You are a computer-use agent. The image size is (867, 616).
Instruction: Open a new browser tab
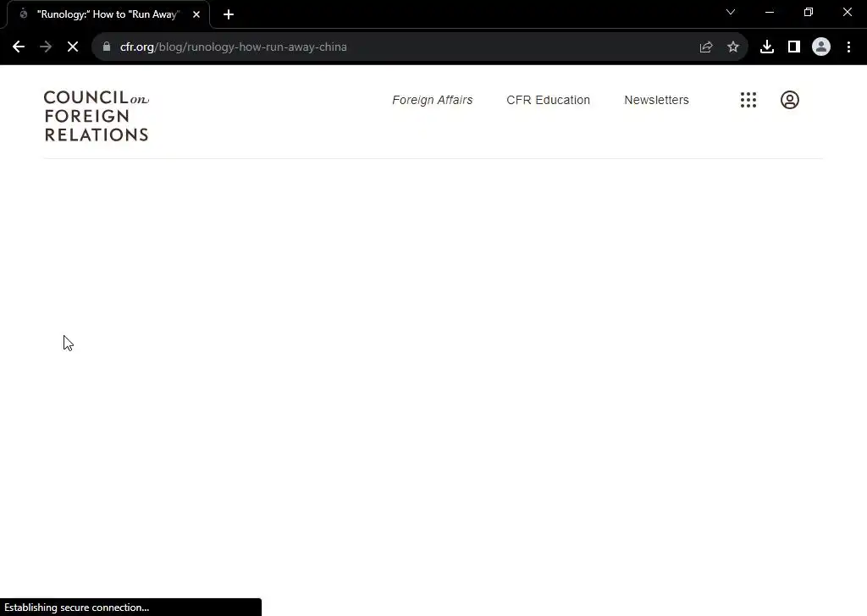[229, 14]
